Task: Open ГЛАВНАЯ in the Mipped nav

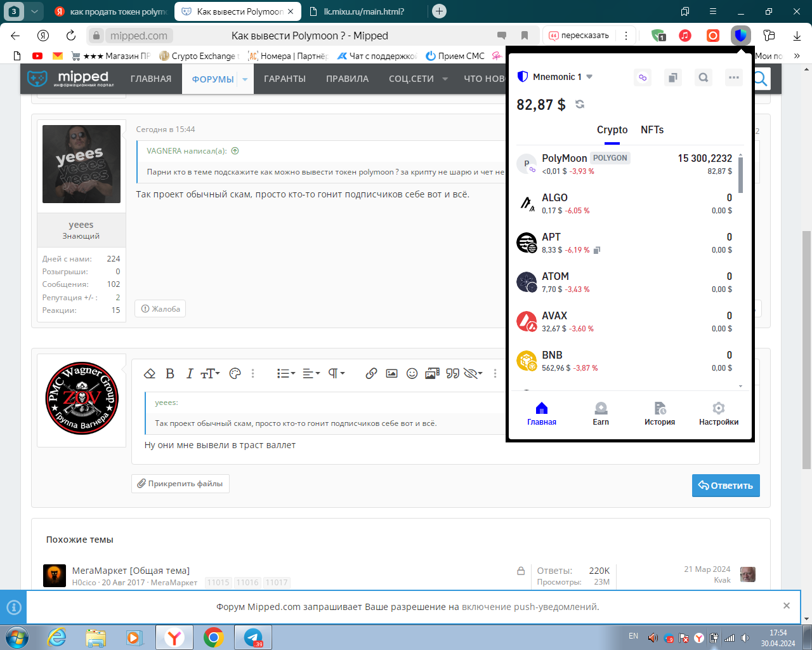Action: click(151, 79)
